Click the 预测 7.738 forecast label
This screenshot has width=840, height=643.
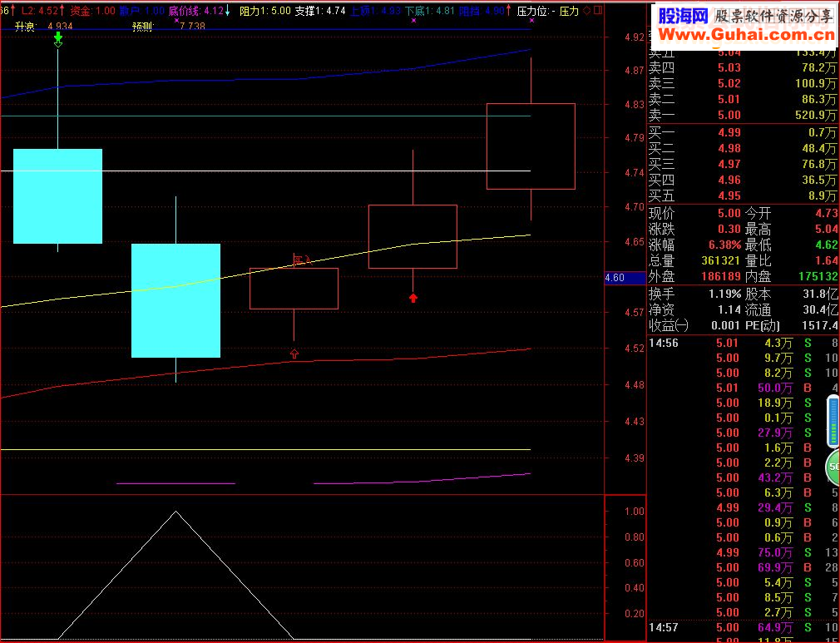169,27
